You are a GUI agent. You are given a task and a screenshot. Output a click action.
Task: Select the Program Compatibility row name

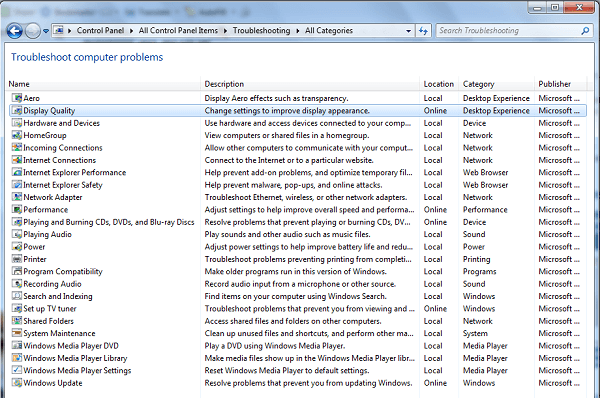pyautogui.click(x=63, y=271)
